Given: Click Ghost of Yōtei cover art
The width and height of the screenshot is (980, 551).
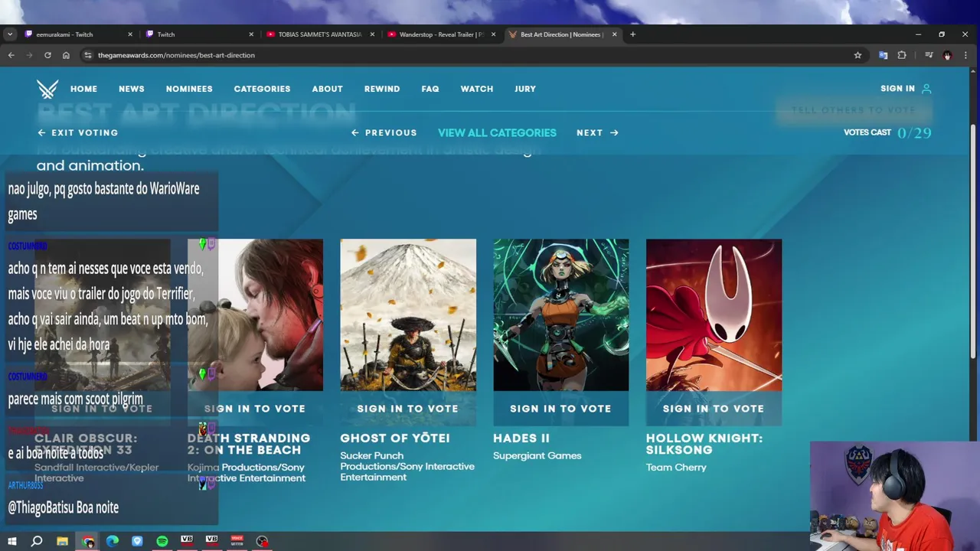Looking at the screenshot, I should [408, 315].
